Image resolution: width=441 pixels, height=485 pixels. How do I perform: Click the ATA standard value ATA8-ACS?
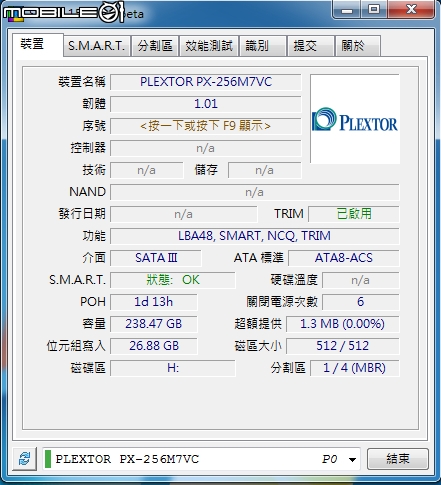344,258
